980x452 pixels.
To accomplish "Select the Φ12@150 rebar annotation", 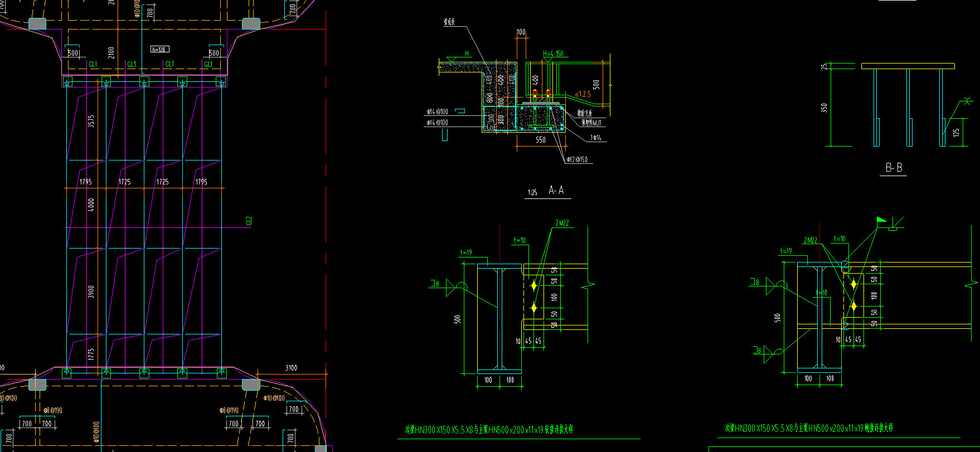I will click(x=577, y=160).
